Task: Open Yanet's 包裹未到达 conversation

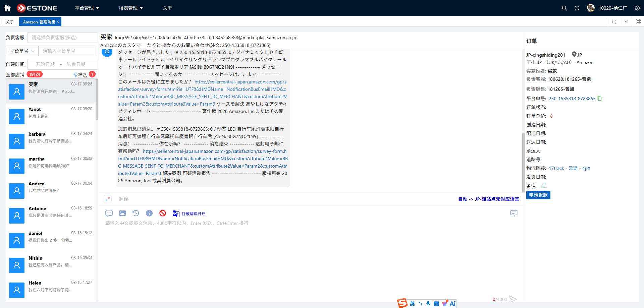Action: [50, 116]
